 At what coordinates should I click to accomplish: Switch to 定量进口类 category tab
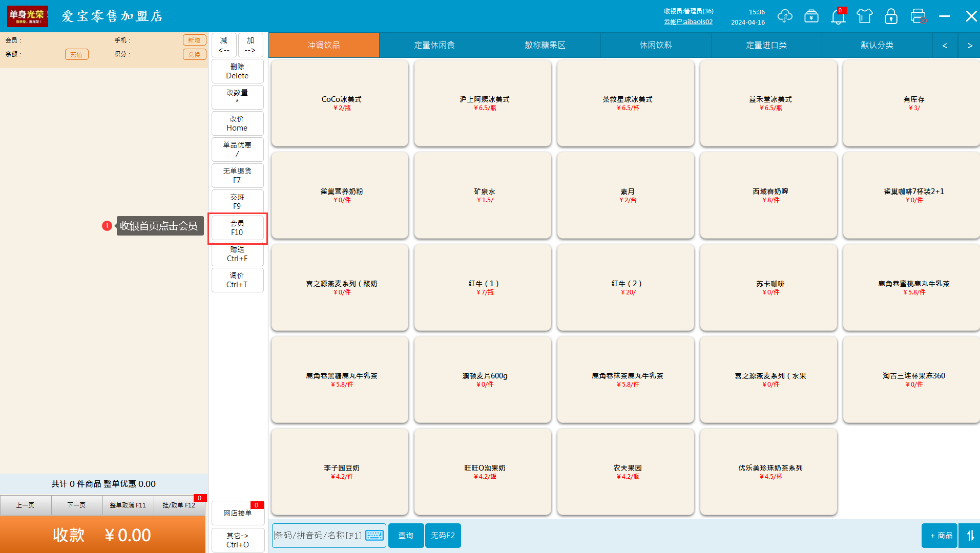click(x=766, y=45)
